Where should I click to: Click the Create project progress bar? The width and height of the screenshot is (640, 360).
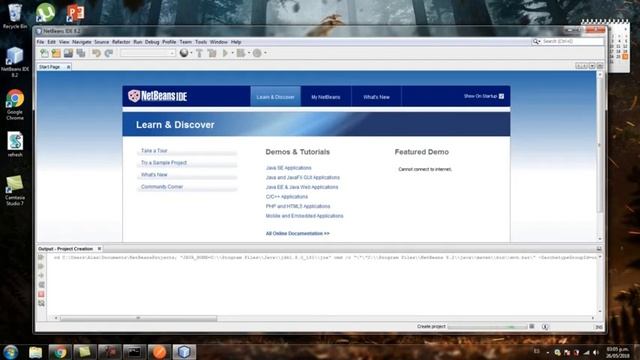[x=487, y=327]
